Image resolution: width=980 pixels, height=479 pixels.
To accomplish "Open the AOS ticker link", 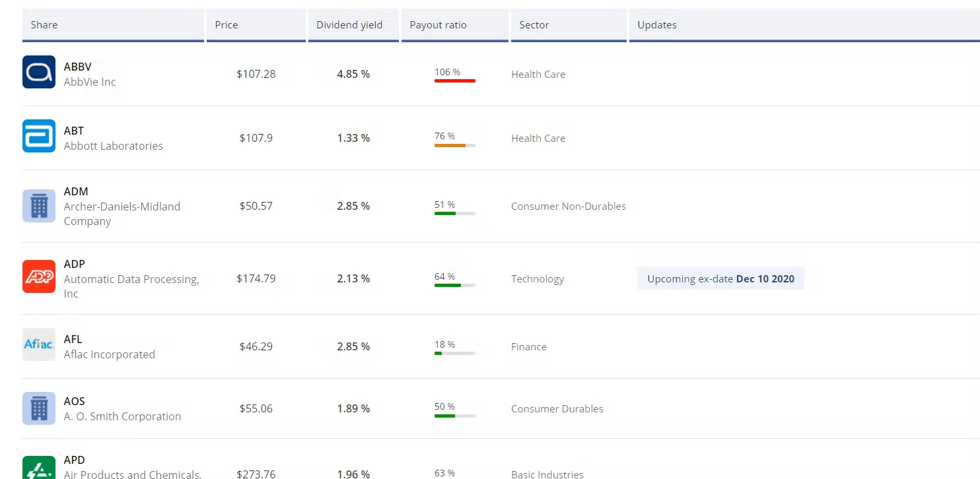I will (75, 401).
